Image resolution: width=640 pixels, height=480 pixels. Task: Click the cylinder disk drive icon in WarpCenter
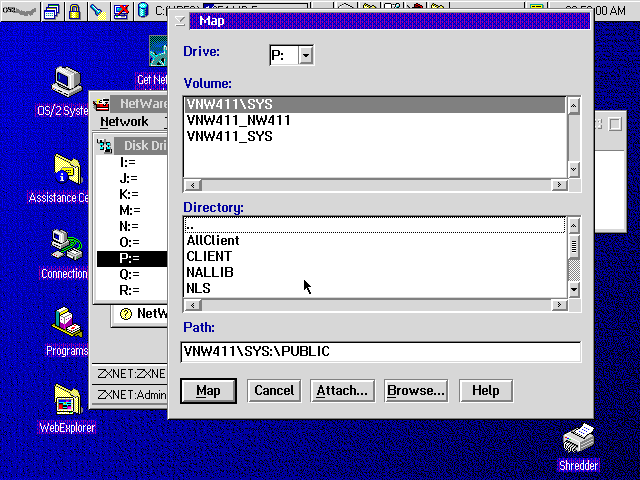143,11
